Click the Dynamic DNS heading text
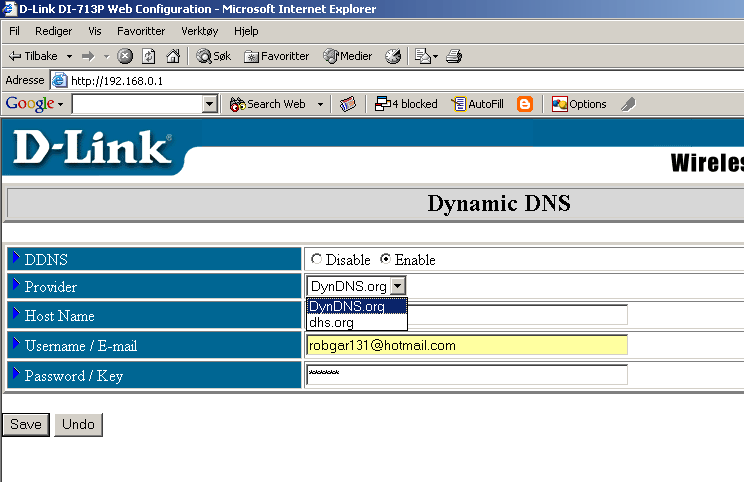This screenshot has height=482, width=744. (499, 204)
